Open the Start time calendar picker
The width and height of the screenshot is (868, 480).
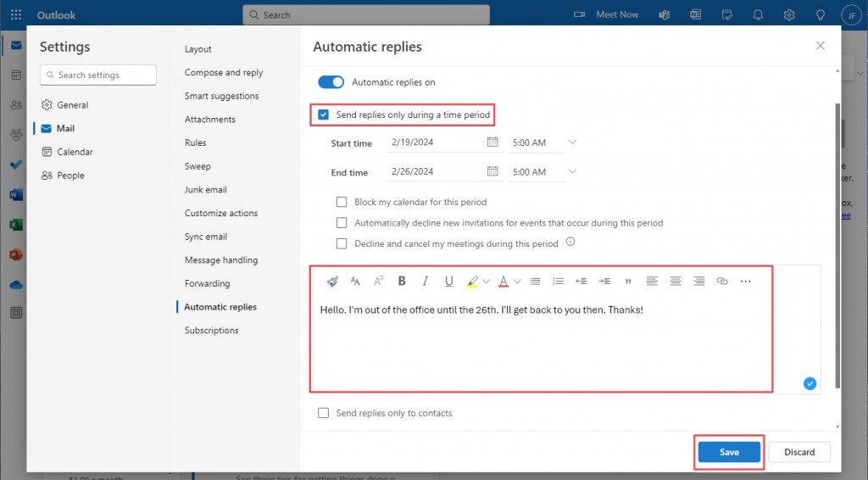click(492, 142)
